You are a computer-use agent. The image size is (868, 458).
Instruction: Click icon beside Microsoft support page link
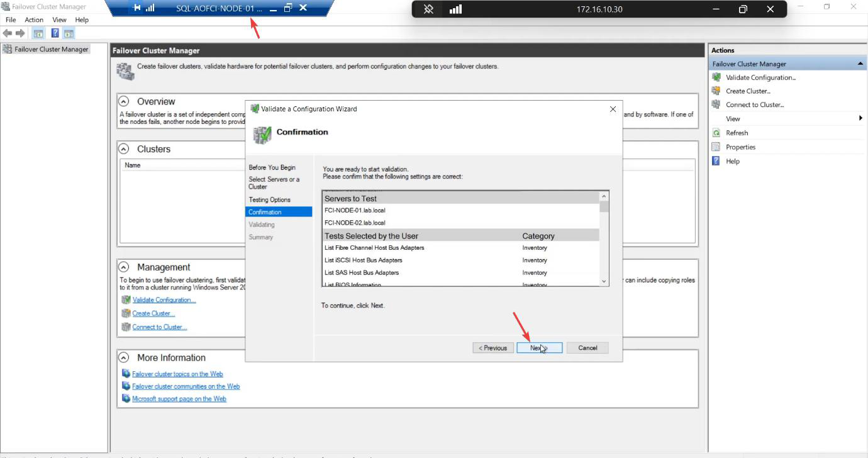tap(126, 399)
